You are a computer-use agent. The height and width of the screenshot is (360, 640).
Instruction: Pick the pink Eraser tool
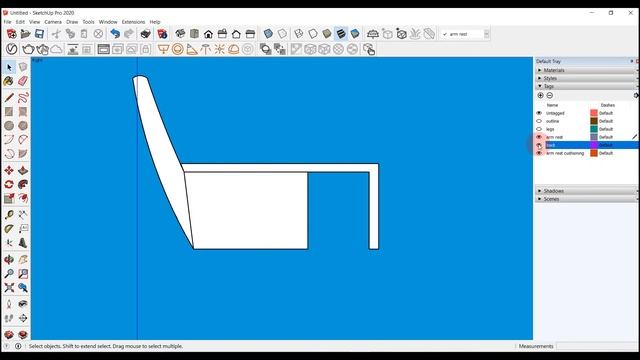tap(23, 81)
